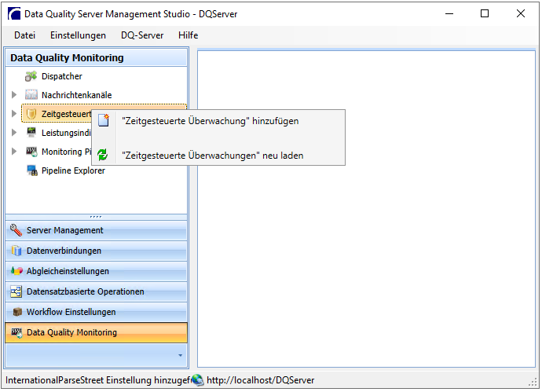Open the Workflow Einstellungen section
This screenshot has width=542, height=392.
[96, 312]
